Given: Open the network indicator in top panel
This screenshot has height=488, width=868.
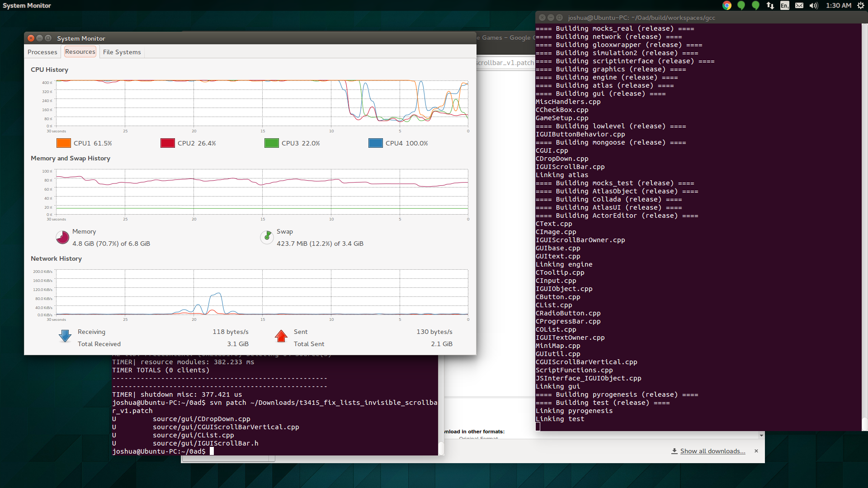Looking at the screenshot, I should 770,5.
